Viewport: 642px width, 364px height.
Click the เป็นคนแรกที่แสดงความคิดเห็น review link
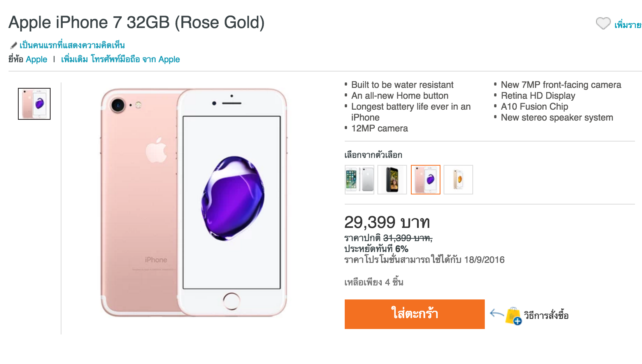coord(72,45)
